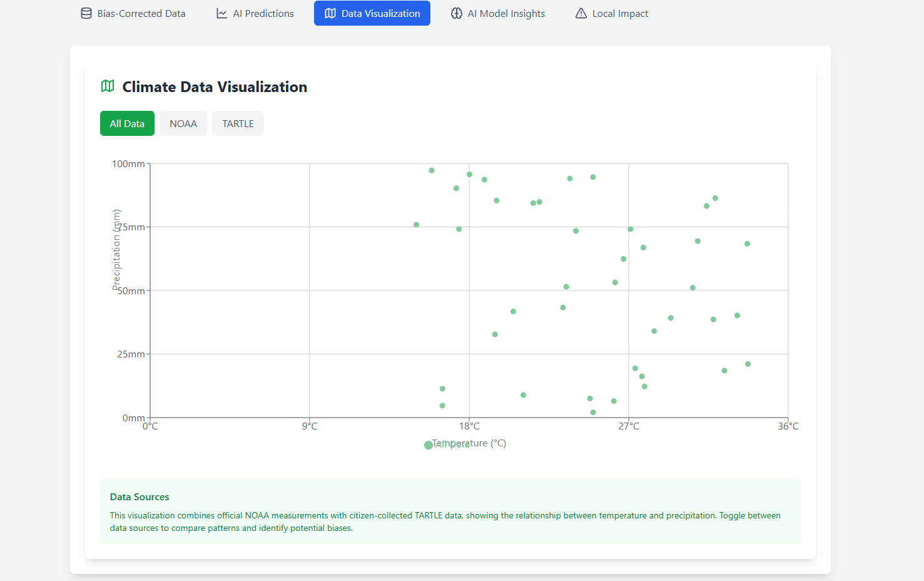Screen dimensions: 924x581
Task: Select the Data Visualization tab
Action: point(372,13)
